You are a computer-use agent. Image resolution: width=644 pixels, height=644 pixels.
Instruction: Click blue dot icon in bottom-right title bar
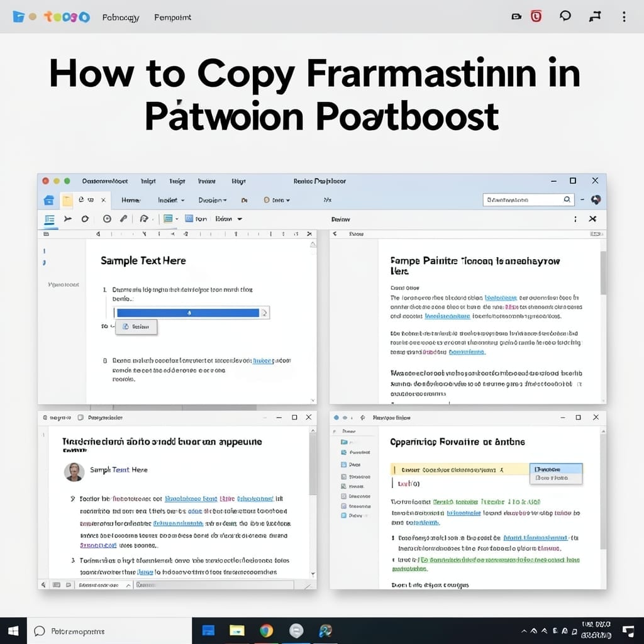tap(336, 418)
